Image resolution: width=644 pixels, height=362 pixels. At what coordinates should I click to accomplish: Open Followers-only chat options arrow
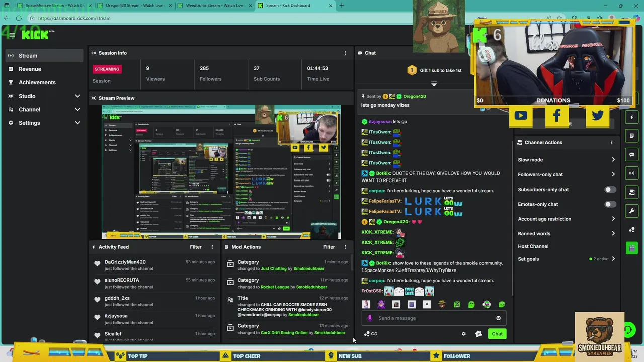point(613,174)
